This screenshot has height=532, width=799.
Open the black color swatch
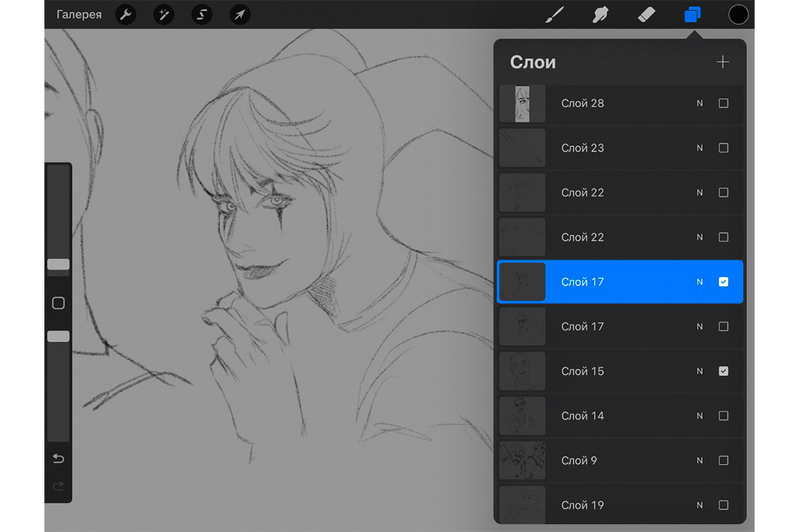738,15
